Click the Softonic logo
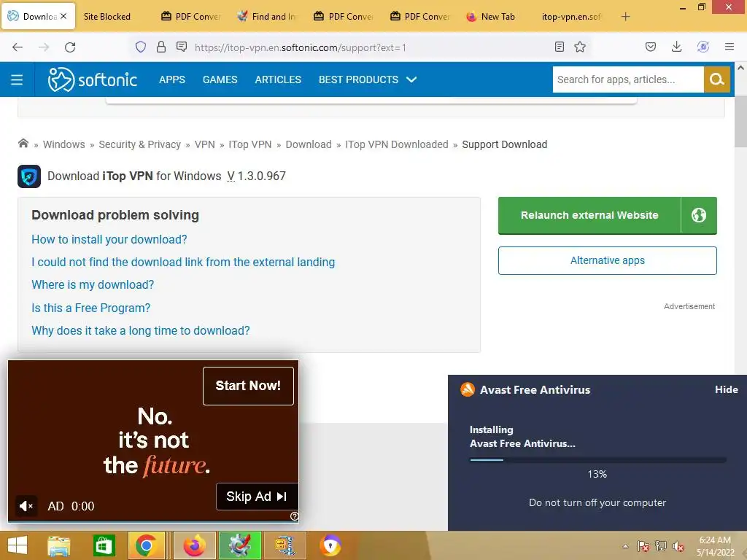This screenshot has width=747, height=560. [x=93, y=79]
